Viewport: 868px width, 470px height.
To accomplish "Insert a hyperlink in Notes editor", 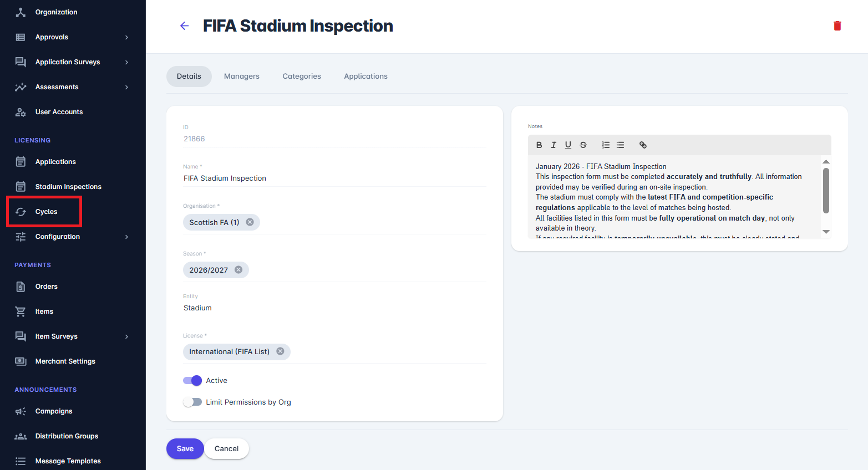I will click(643, 145).
